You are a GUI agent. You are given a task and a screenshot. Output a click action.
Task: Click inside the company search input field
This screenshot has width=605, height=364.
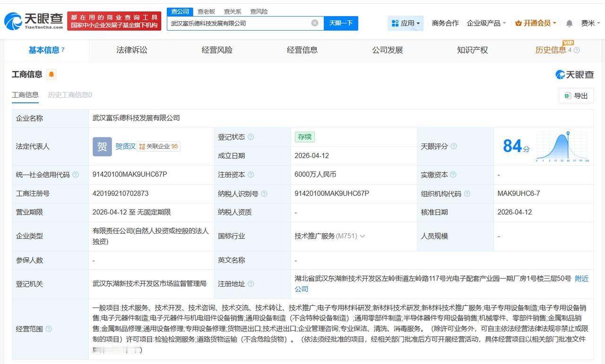(236, 23)
